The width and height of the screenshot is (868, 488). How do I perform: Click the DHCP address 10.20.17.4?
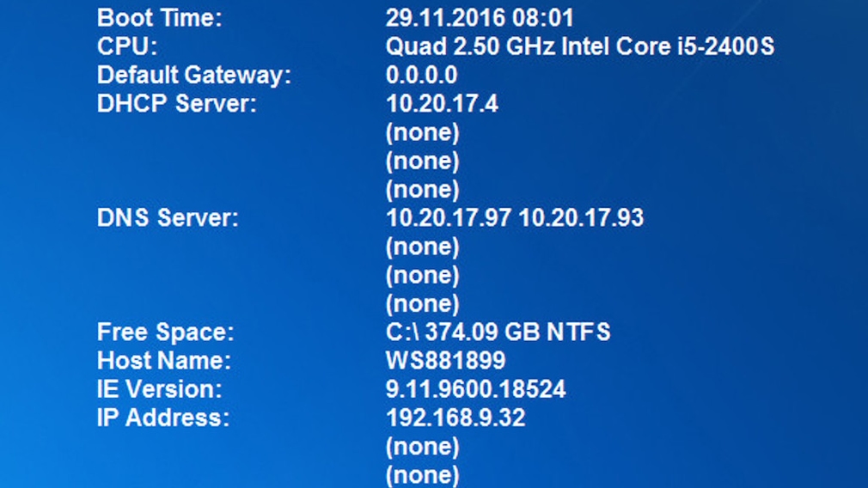(x=442, y=103)
